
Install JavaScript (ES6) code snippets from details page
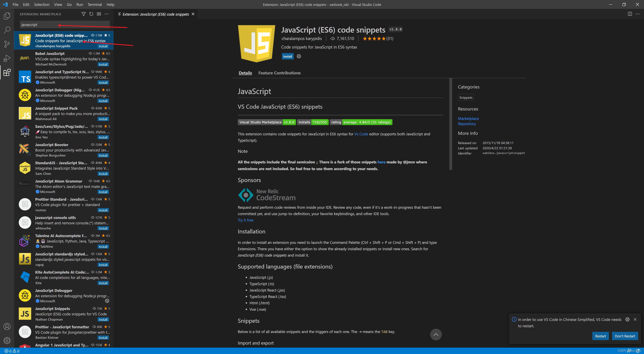point(287,56)
